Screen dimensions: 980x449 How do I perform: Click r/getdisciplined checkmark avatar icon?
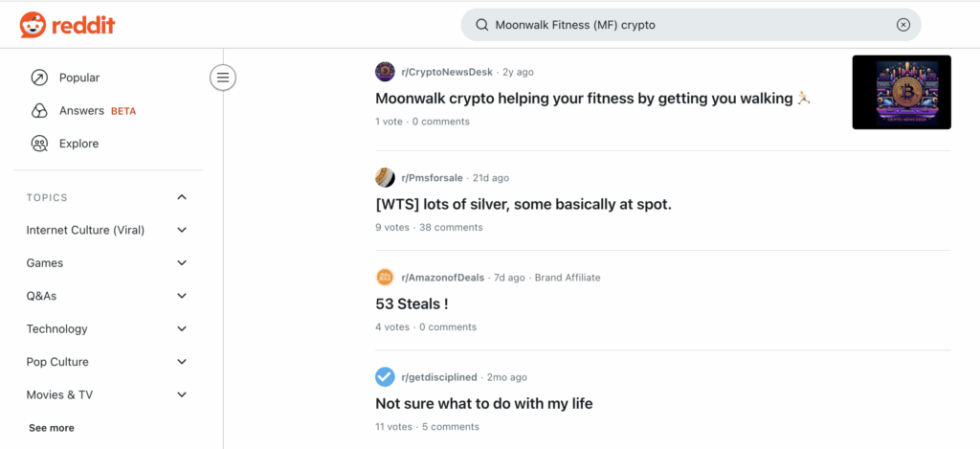385,377
